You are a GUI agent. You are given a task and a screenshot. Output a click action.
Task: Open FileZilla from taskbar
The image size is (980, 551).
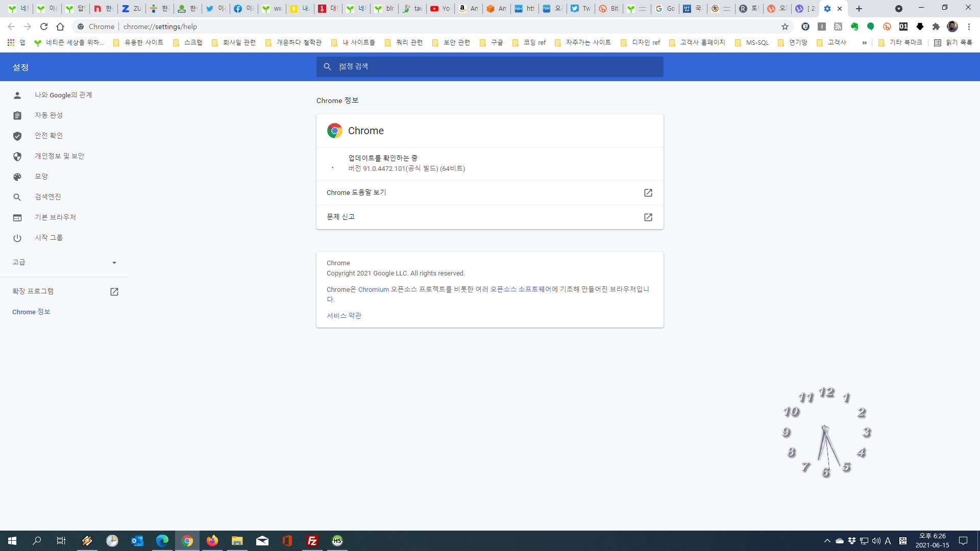click(312, 541)
